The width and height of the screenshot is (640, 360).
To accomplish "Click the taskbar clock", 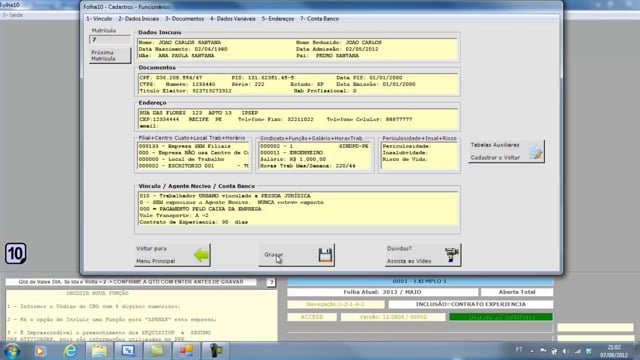I will 614,351.
